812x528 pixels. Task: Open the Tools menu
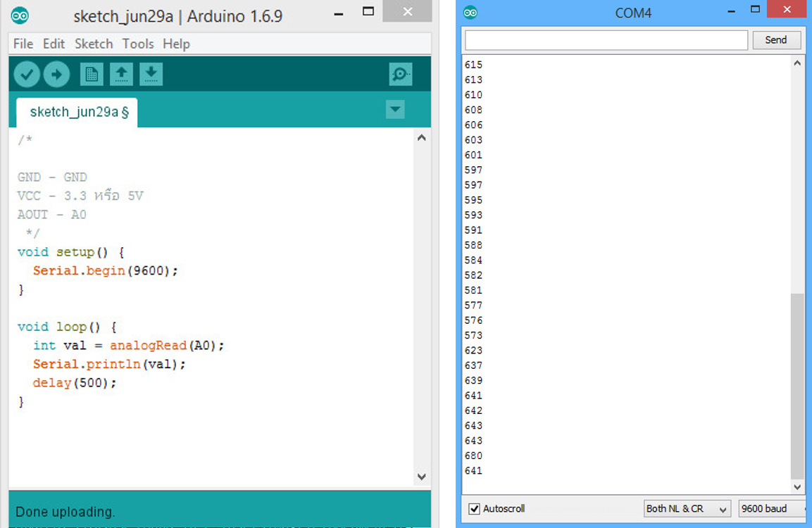[x=138, y=44]
